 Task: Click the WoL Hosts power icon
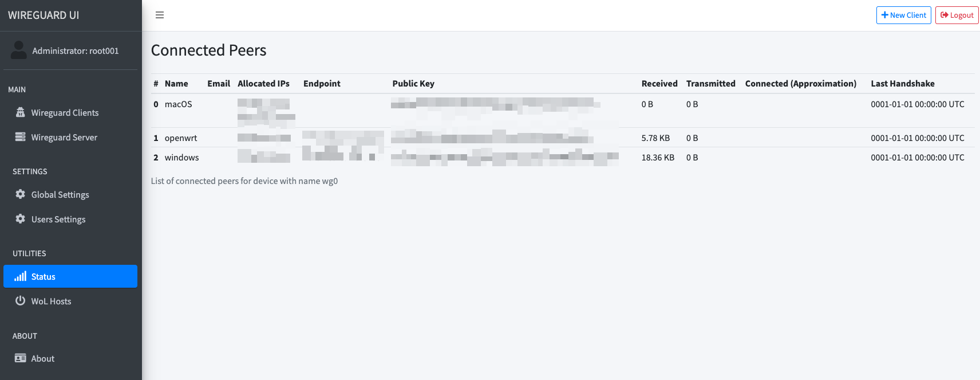point(21,301)
